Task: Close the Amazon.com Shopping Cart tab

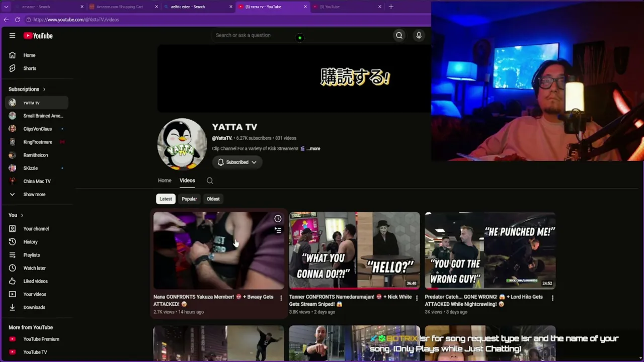Action: point(156,7)
